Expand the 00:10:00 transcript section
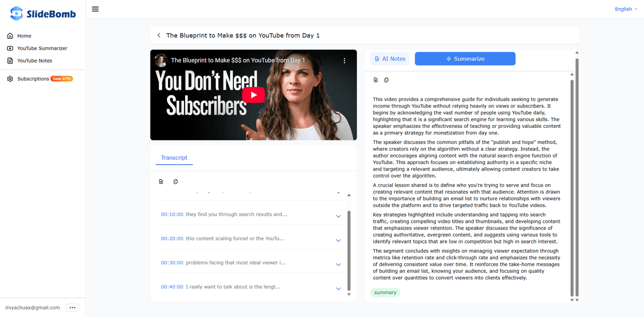 pyautogui.click(x=338, y=216)
